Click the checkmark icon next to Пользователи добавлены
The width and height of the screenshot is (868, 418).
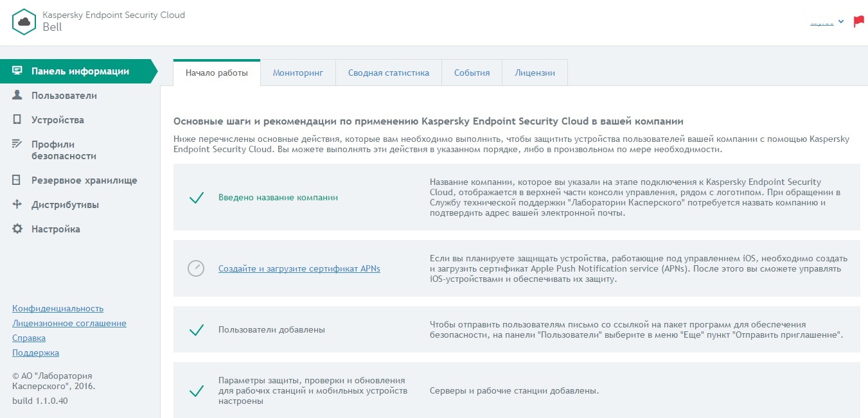tap(197, 330)
